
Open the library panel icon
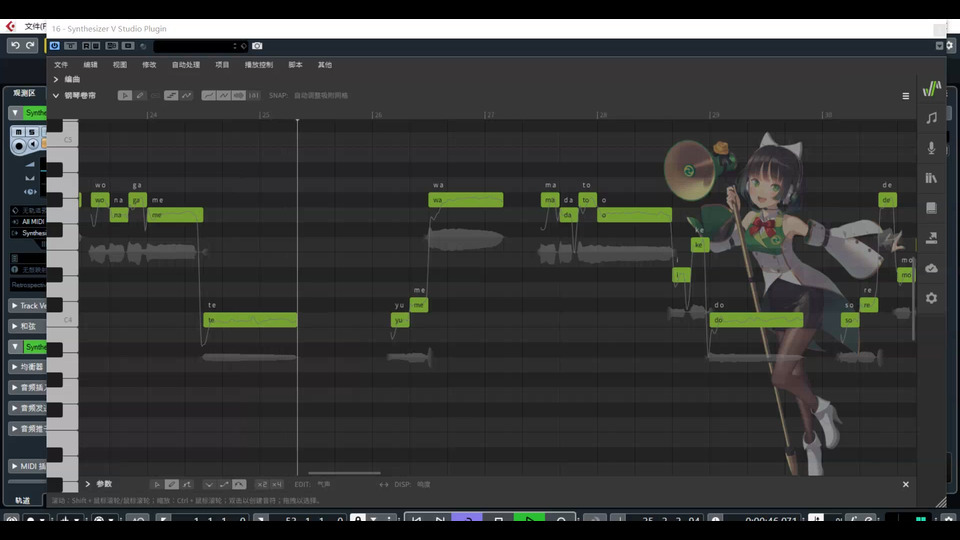click(x=931, y=178)
